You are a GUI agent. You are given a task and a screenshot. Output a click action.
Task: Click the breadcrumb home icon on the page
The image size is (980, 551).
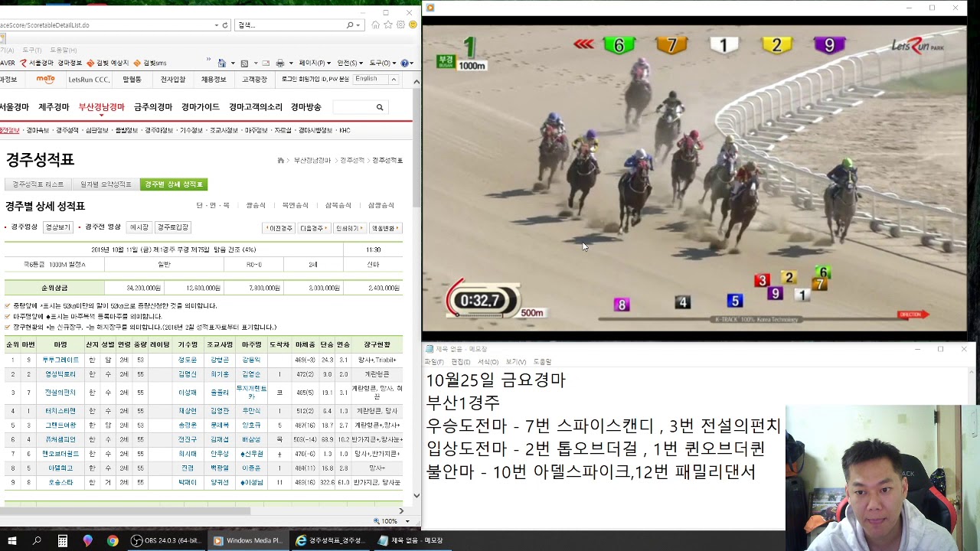(280, 161)
